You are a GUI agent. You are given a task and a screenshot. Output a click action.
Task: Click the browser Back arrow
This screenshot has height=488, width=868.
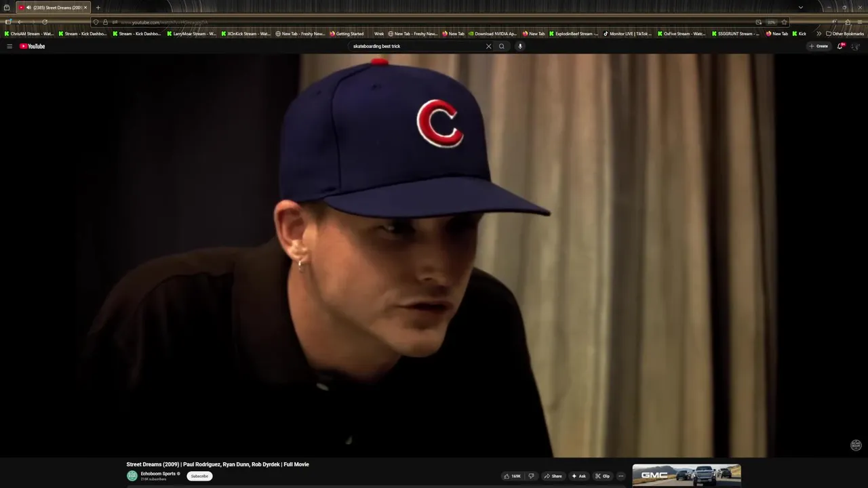tap(20, 22)
